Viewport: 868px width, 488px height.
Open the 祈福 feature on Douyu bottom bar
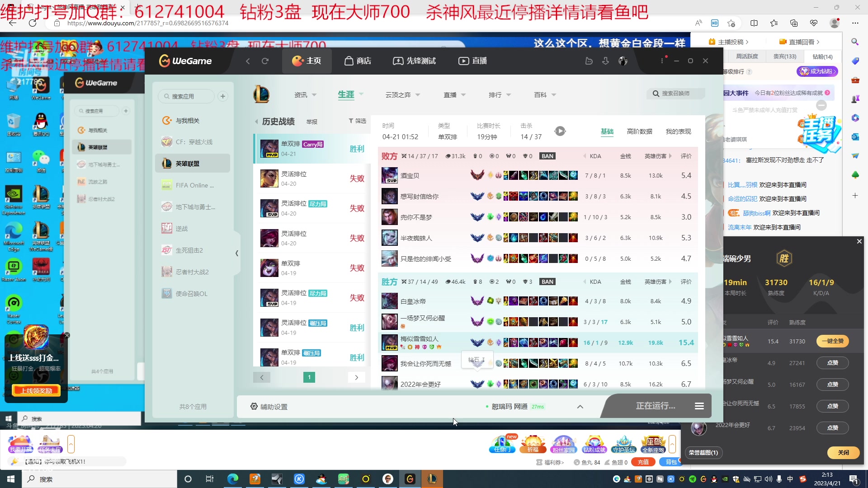pyautogui.click(x=533, y=444)
